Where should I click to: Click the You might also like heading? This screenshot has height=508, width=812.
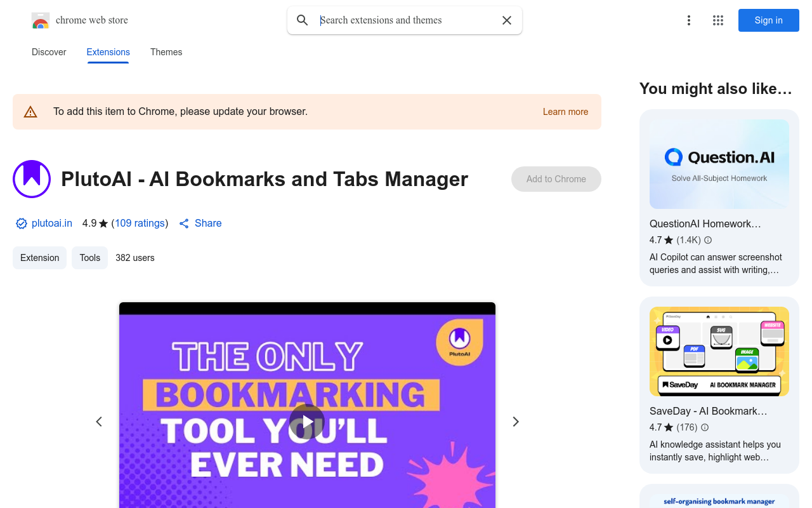click(716, 89)
